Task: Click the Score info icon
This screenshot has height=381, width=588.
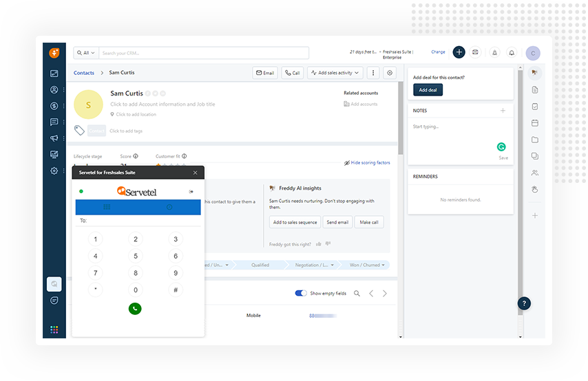Action: tap(136, 156)
